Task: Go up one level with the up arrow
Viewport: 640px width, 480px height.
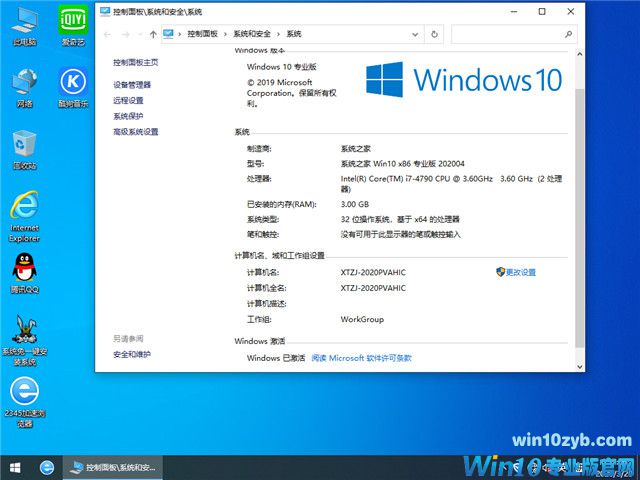Action: [153, 35]
